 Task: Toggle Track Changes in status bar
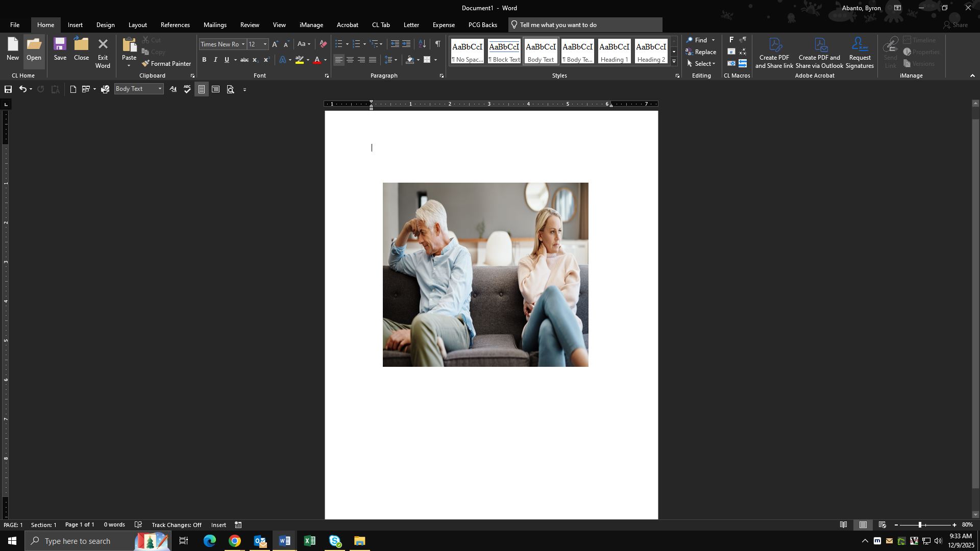pyautogui.click(x=176, y=525)
